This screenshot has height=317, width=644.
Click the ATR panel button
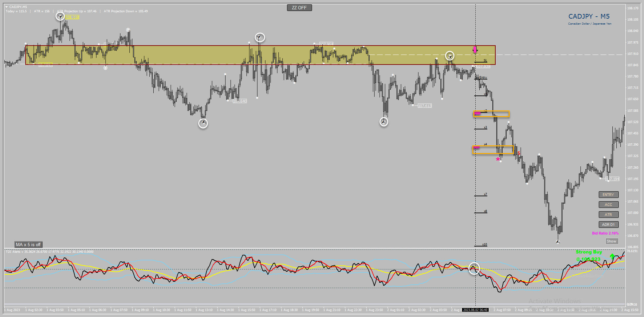608,215
